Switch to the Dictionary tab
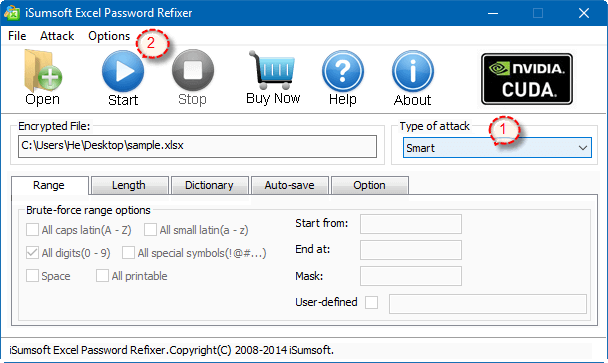This screenshot has height=363, width=608. [209, 185]
